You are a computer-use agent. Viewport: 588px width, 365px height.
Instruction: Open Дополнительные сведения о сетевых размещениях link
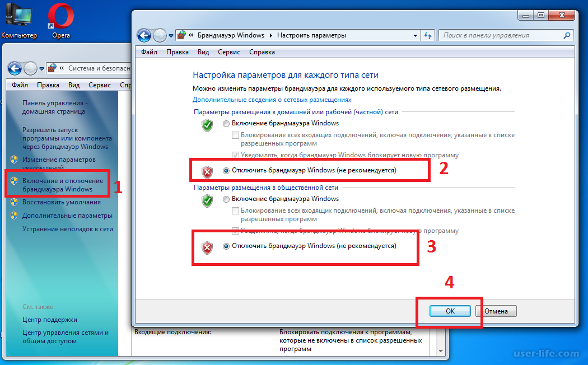point(272,100)
